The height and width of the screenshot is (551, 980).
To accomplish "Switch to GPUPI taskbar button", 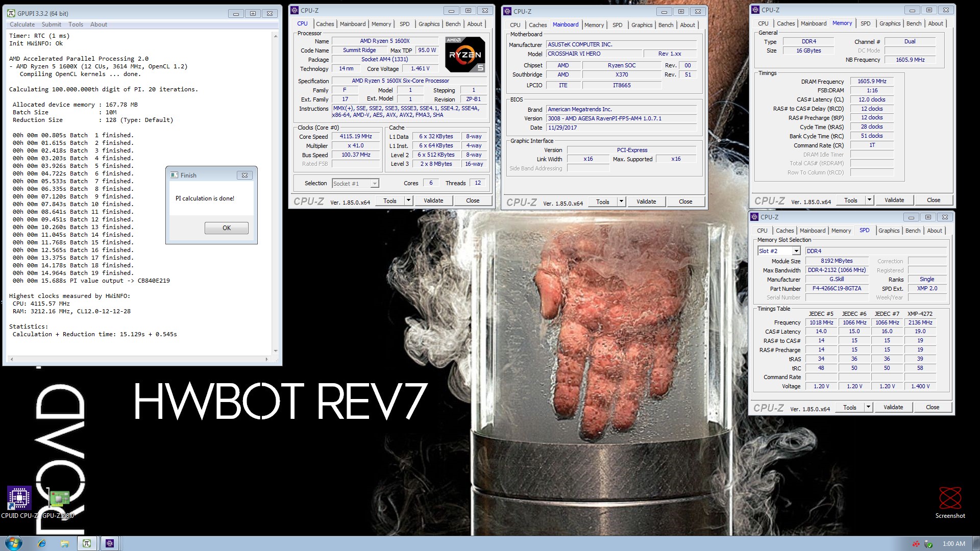I will click(x=87, y=543).
